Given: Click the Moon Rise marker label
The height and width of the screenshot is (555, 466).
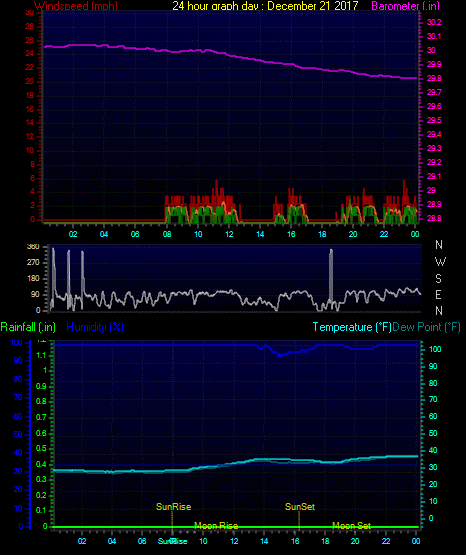Looking at the screenshot, I should 216,526.
